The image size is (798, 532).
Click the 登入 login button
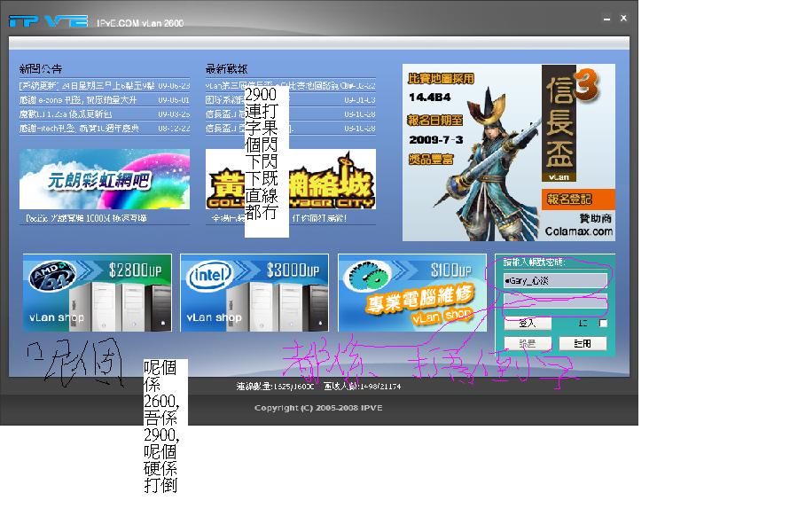pyautogui.click(x=528, y=323)
